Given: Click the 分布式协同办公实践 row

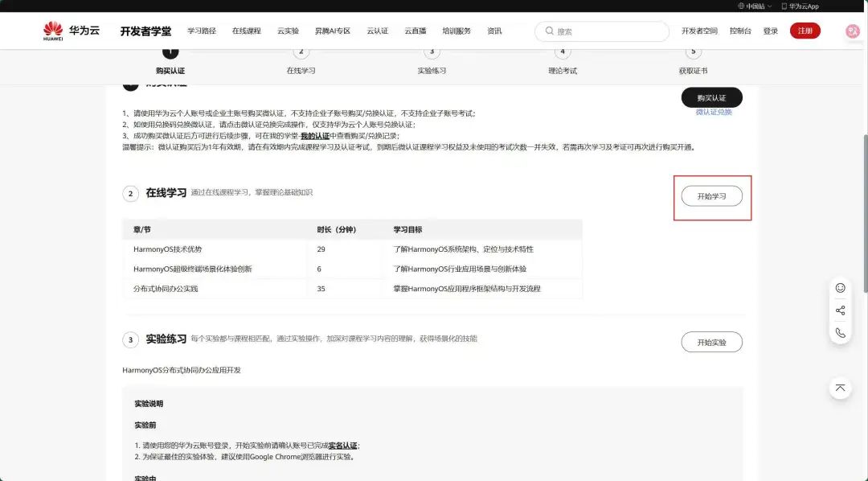Looking at the screenshot, I should point(352,289).
